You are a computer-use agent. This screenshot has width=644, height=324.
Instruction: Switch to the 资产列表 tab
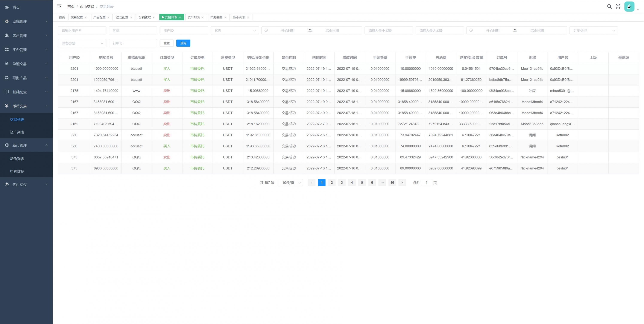tap(193, 17)
